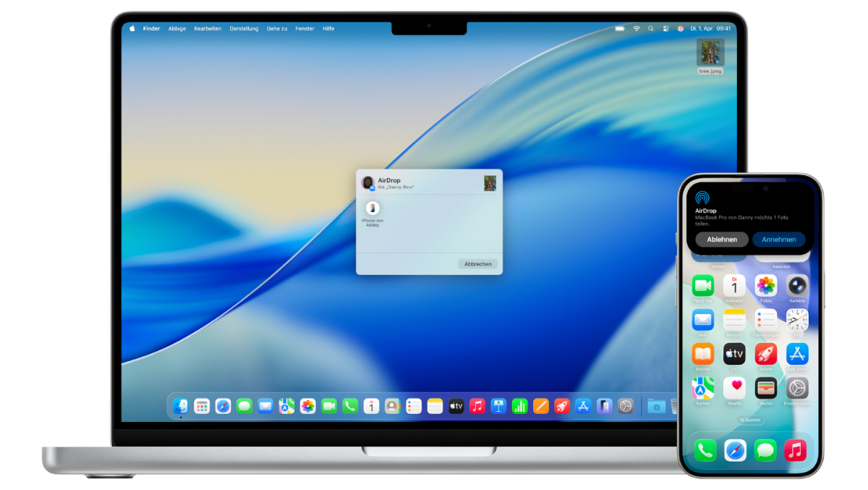Open the Bücher app on the iPhone

[703, 354]
